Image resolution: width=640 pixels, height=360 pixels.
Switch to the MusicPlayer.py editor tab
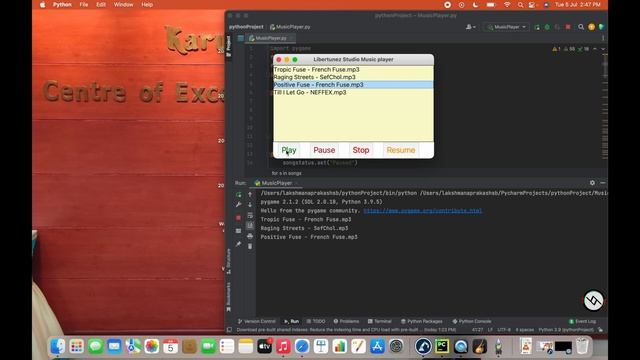[271, 38]
